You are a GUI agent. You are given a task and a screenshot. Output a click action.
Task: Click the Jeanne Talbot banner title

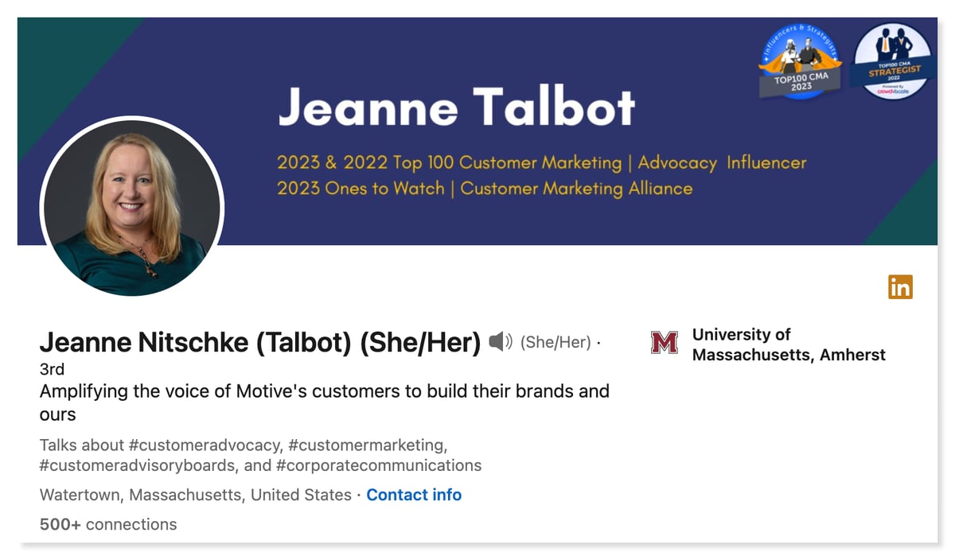pos(457,106)
